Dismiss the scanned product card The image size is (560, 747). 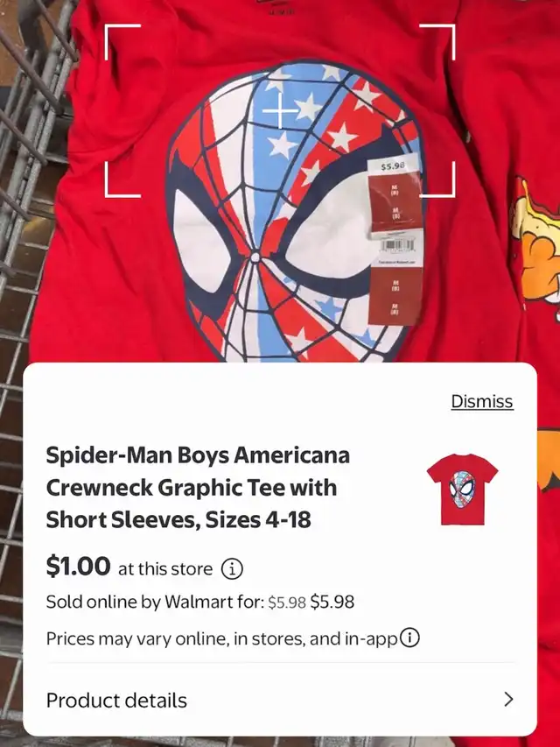point(482,401)
